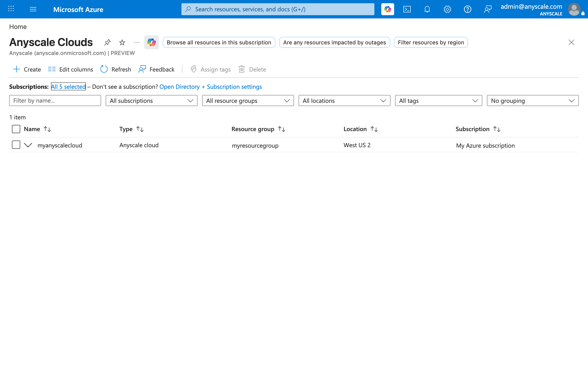This screenshot has width=588, height=368.
Task: Open the Azure apps waffle grid
Action: tap(11, 9)
